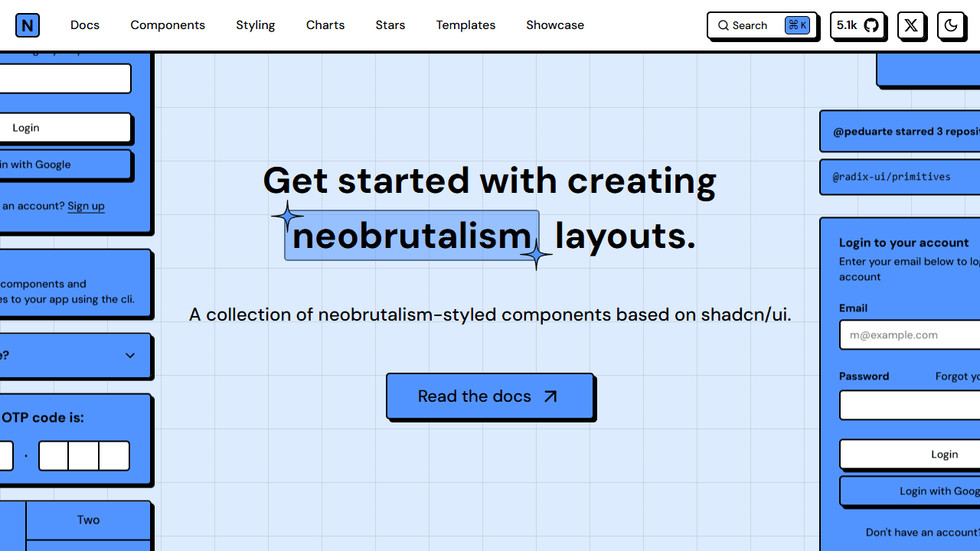This screenshot has height=551, width=980.
Task: Select the Two panel cell
Action: tap(88, 520)
